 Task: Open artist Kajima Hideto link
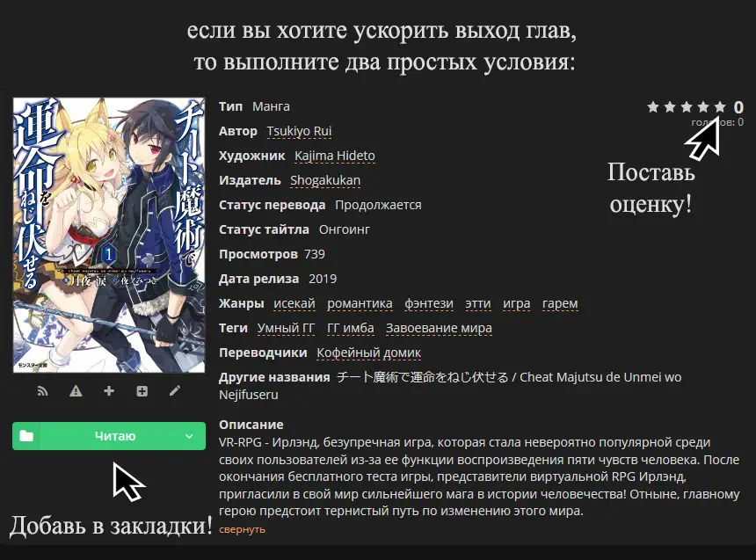pos(335,156)
